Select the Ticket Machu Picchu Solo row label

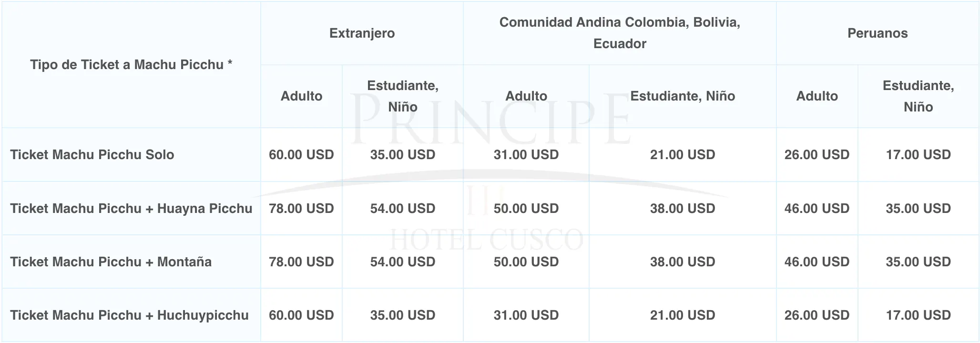[x=92, y=155]
